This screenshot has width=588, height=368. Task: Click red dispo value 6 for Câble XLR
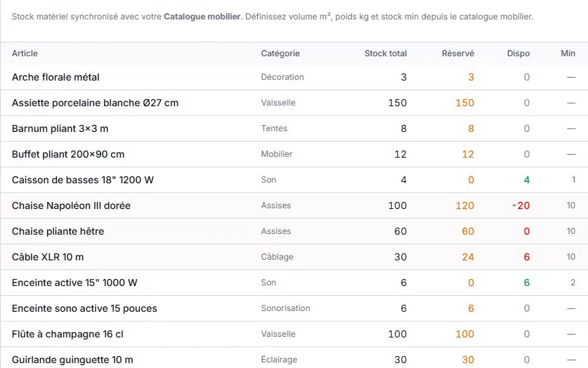(x=526, y=257)
